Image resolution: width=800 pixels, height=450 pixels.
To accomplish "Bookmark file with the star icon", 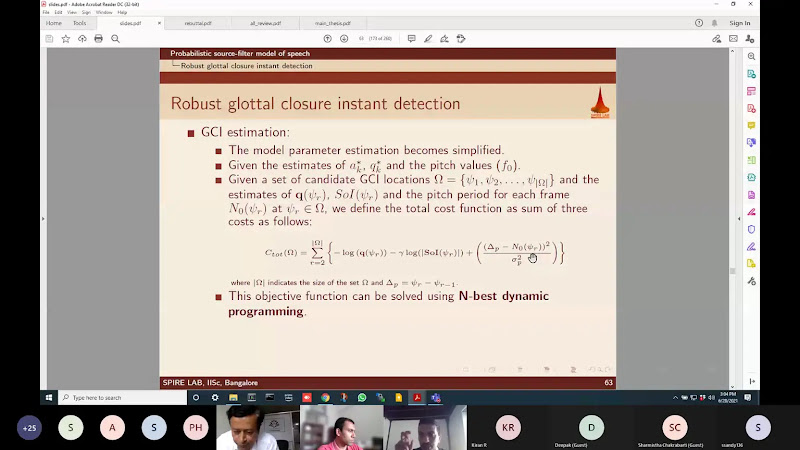I will pos(66,39).
